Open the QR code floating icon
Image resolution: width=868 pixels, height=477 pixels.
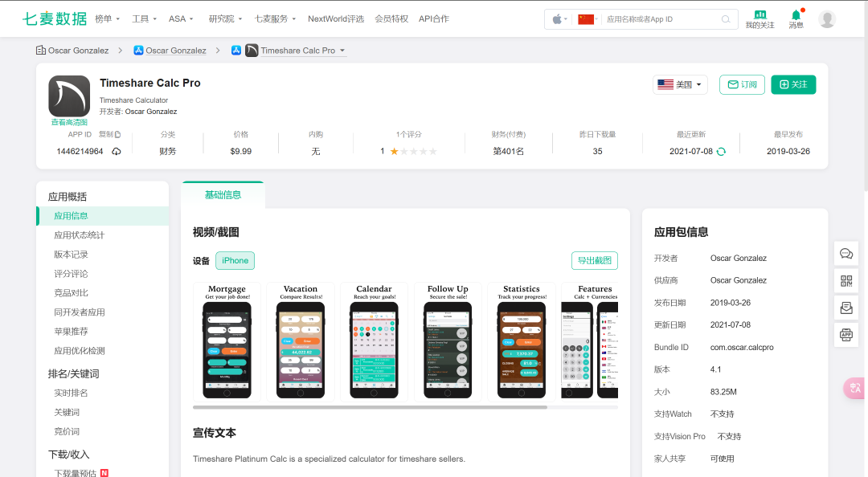click(845, 281)
